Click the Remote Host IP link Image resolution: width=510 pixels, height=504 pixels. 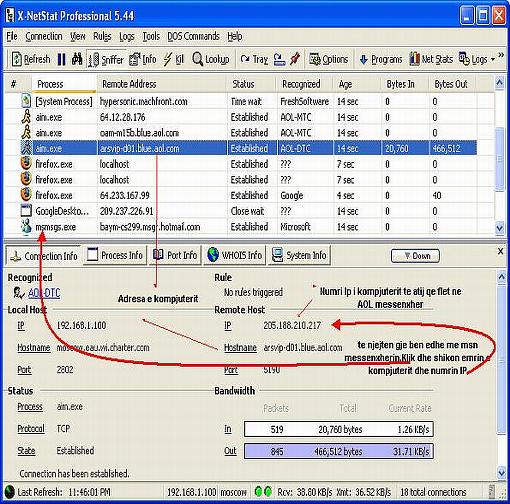click(x=228, y=325)
